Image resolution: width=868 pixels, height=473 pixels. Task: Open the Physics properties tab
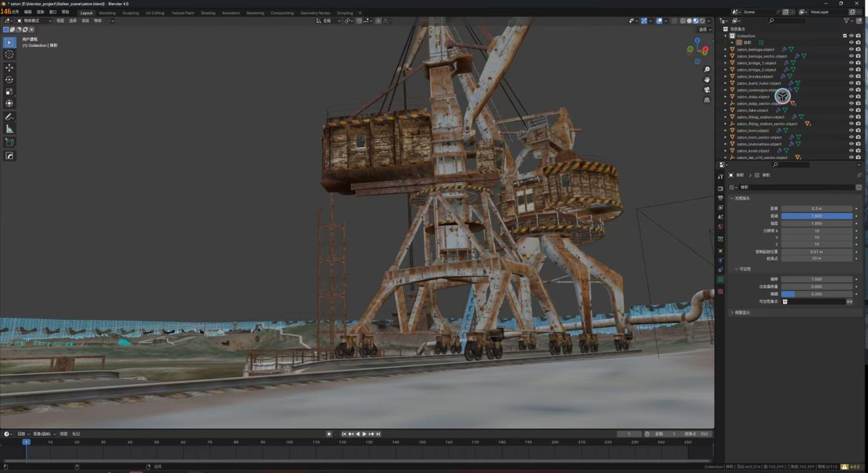pyautogui.click(x=721, y=260)
